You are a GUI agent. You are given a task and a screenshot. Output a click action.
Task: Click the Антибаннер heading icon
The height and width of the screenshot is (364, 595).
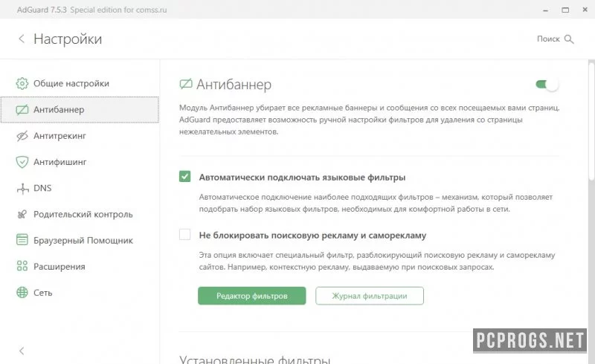tap(185, 84)
